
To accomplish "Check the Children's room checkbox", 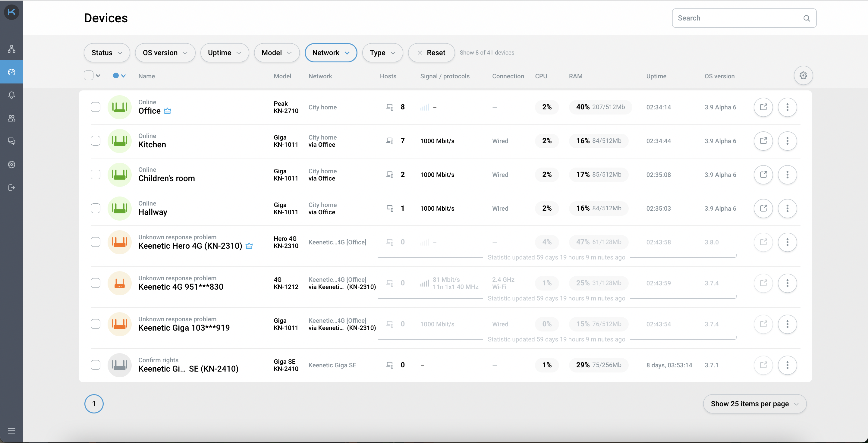I will tap(96, 174).
